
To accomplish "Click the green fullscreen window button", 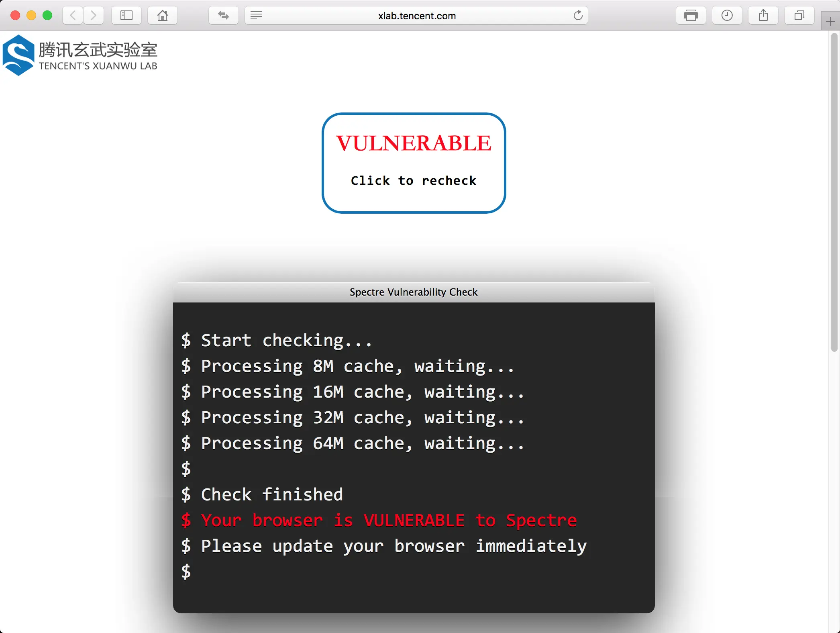I will click(47, 16).
